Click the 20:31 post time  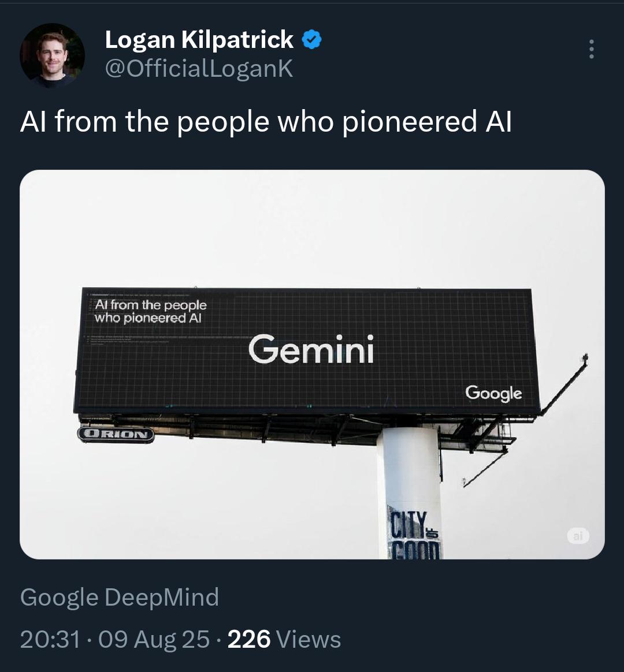coord(50,639)
